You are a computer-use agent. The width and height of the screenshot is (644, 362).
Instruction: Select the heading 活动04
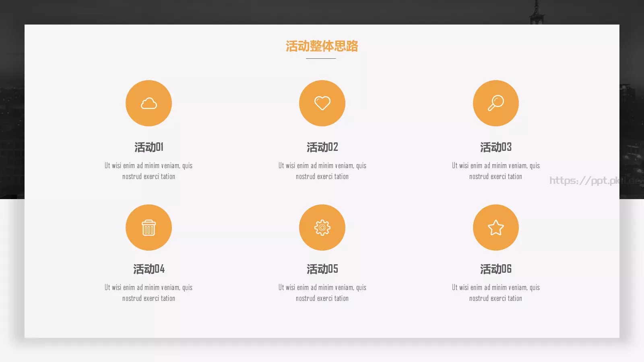pyautogui.click(x=149, y=269)
